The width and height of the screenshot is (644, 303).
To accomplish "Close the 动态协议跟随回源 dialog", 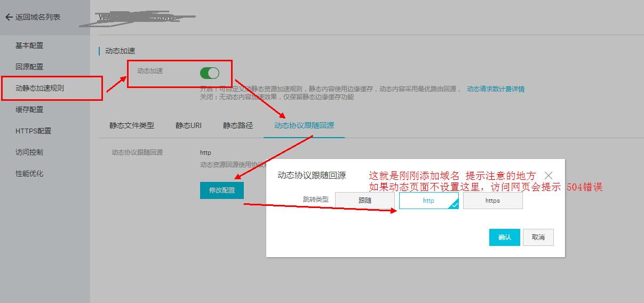I will 548,176.
